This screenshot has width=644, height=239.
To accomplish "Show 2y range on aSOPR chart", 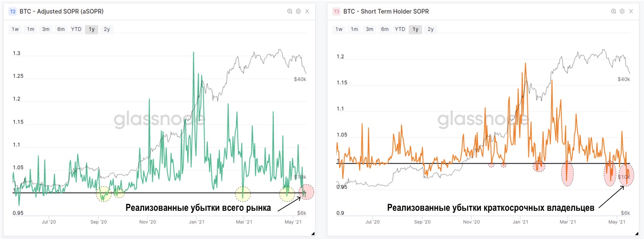I will coord(107,29).
